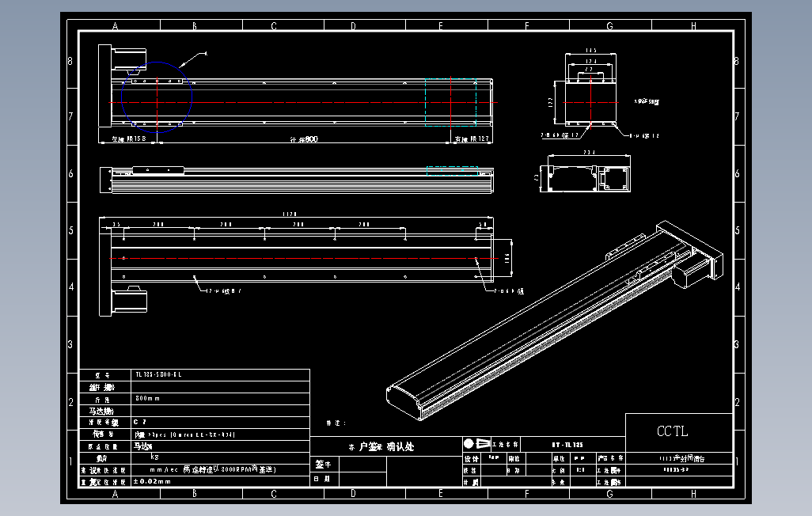Click the right limit '127' dimension label
Viewport: 812px width, 516px height.
(x=472, y=138)
